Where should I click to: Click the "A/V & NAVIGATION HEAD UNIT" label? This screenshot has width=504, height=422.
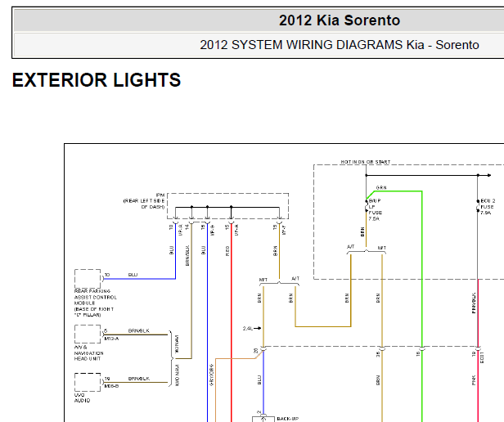tap(88, 353)
